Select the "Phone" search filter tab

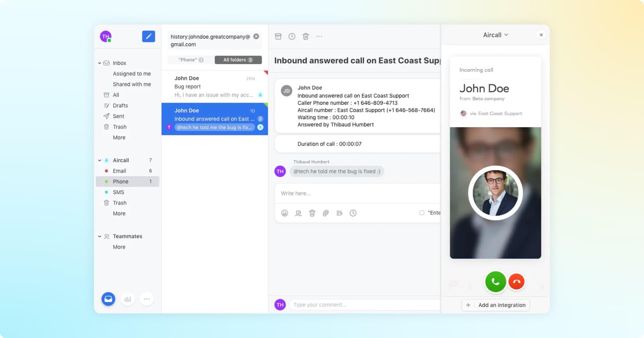pyautogui.click(x=191, y=60)
